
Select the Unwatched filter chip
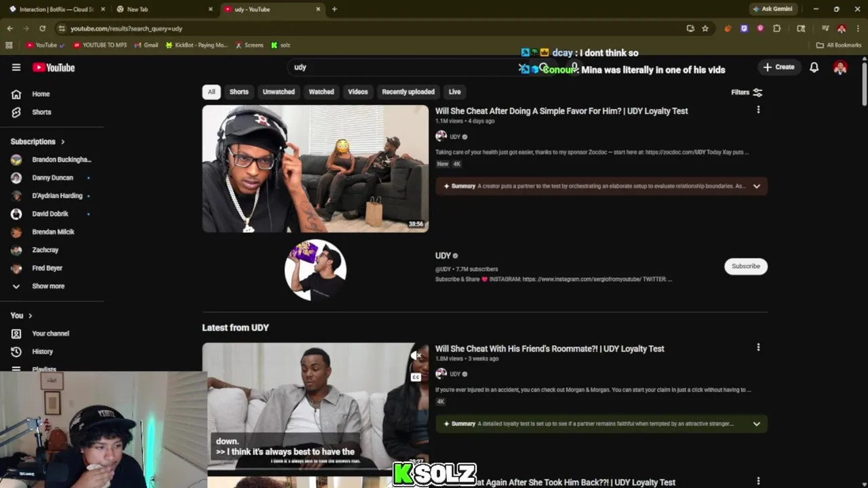click(279, 91)
